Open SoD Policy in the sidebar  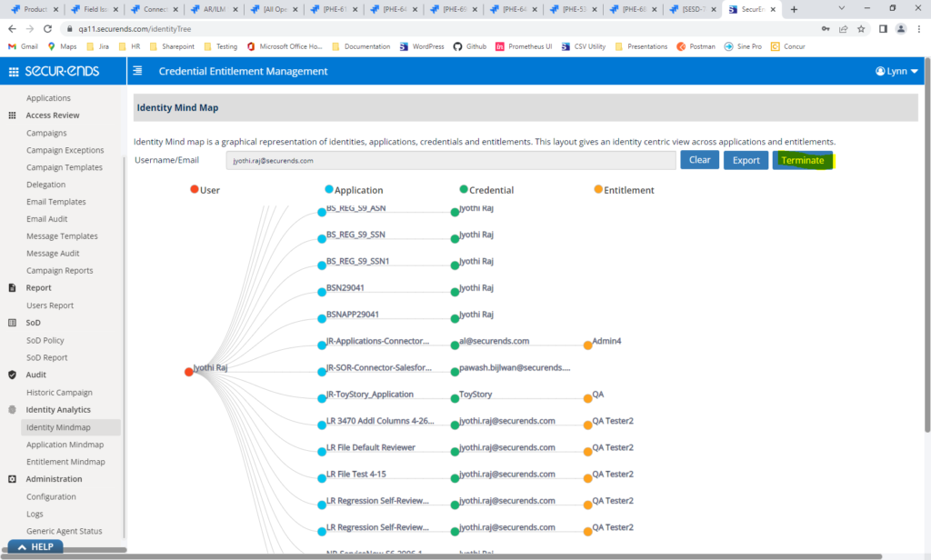[x=45, y=341]
